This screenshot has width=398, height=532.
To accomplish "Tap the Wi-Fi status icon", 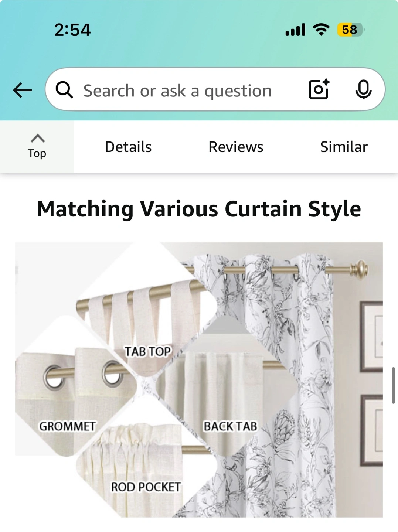I will [321, 30].
